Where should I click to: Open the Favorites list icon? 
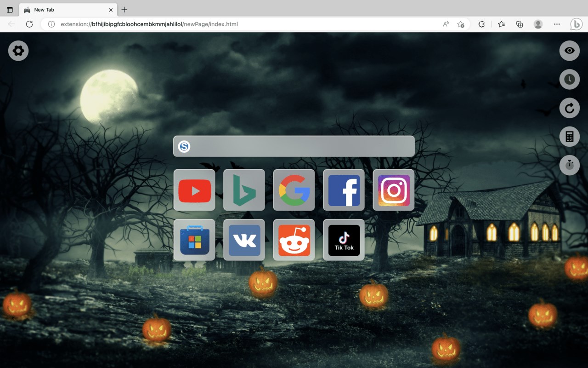click(501, 24)
